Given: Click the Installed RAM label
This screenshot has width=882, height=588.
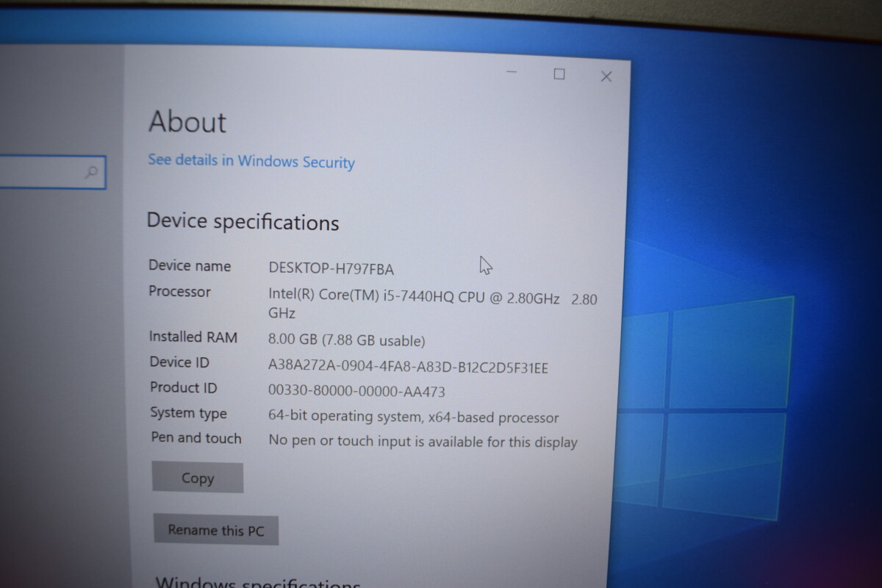Looking at the screenshot, I should point(193,337).
